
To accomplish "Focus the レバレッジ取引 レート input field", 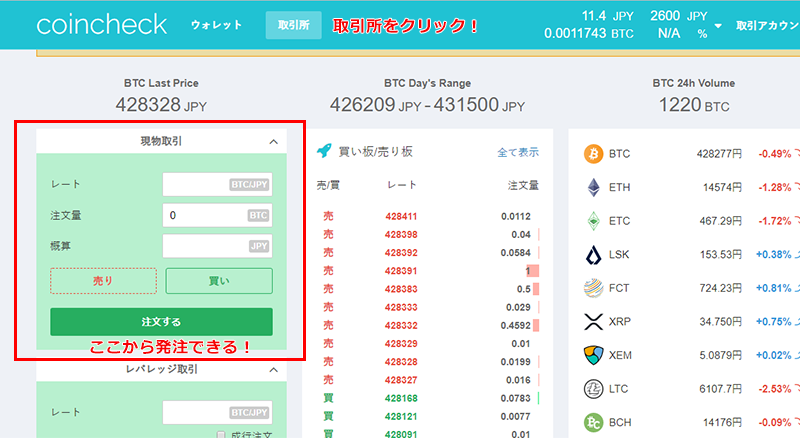I will point(217,412).
